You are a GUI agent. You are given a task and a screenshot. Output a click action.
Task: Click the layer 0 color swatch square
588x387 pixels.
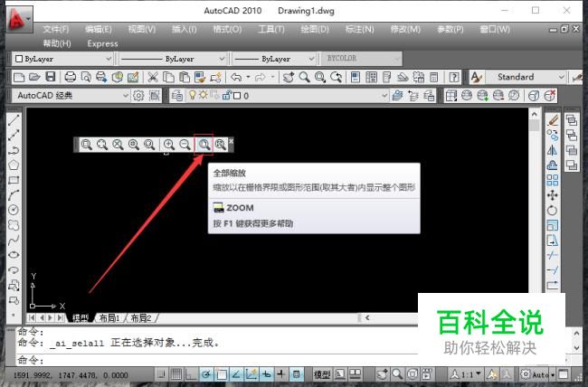(x=237, y=96)
